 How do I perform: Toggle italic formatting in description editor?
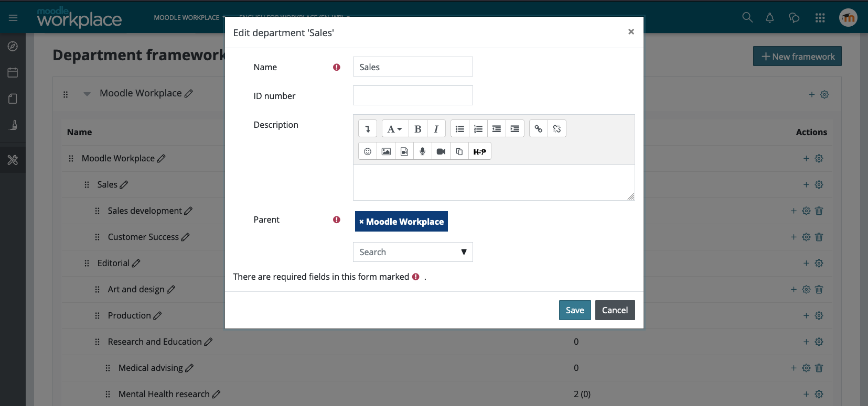click(436, 129)
